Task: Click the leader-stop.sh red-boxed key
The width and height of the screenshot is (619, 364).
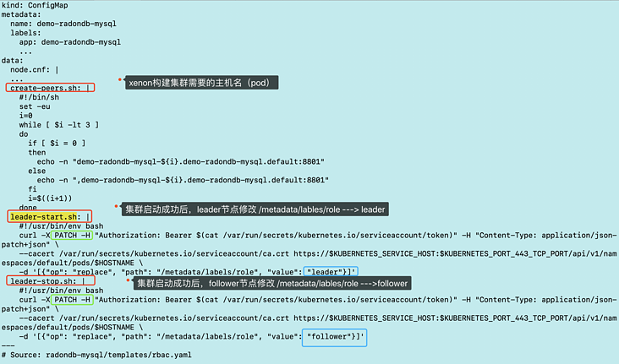Action: (x=51, y=280)
